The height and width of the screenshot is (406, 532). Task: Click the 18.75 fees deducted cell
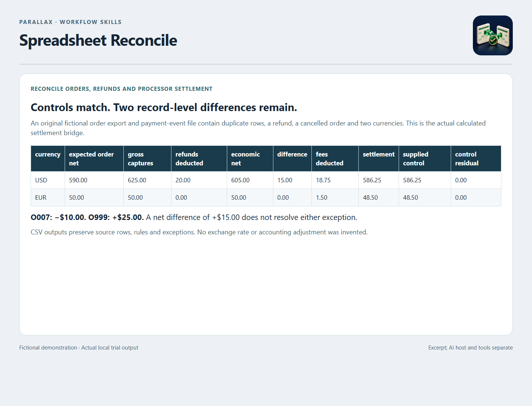(x=335, y=180)
